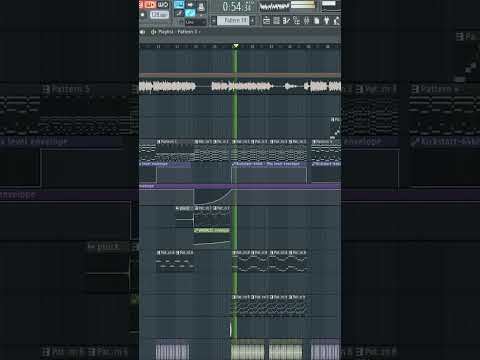Image resolution: width=480 pixels, height=360 pixels.
Task: Click the yellow CPU/memory meter bars
Action: pyautogui.click(x=303, y=4)
